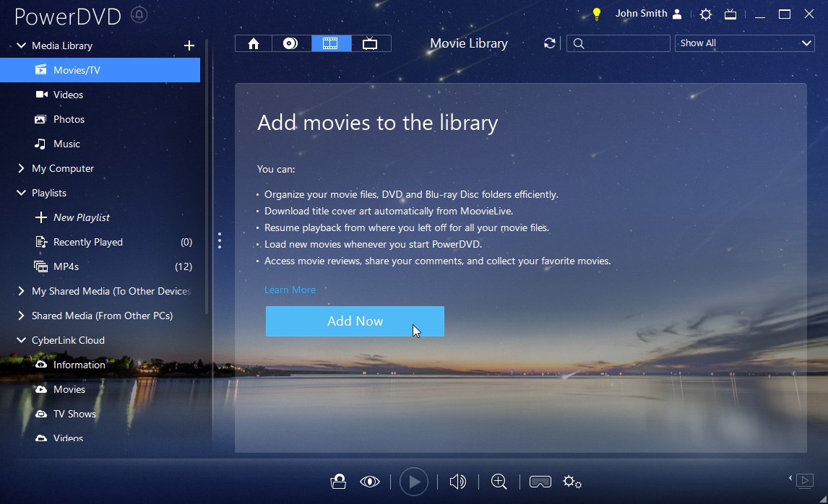
Task: Focus the library search field
Action: tap(618, 43)
